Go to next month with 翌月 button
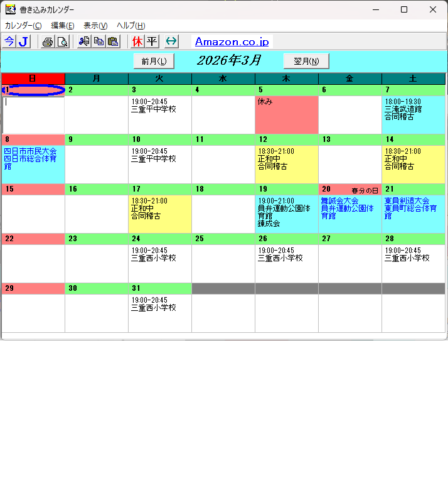The image size is (448, 488). [306, 61]
